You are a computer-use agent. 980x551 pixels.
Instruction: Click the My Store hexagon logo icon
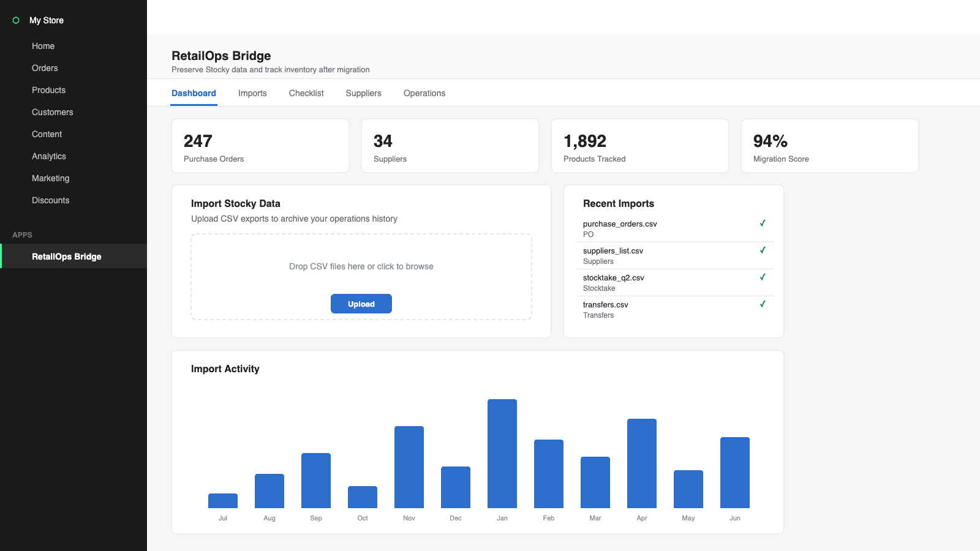point(16,20)
